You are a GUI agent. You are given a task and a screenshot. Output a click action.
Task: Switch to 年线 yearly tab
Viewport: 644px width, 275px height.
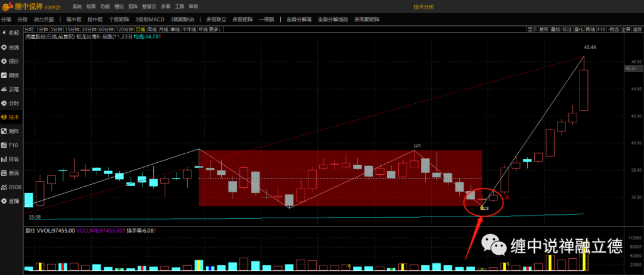[203, 29]
